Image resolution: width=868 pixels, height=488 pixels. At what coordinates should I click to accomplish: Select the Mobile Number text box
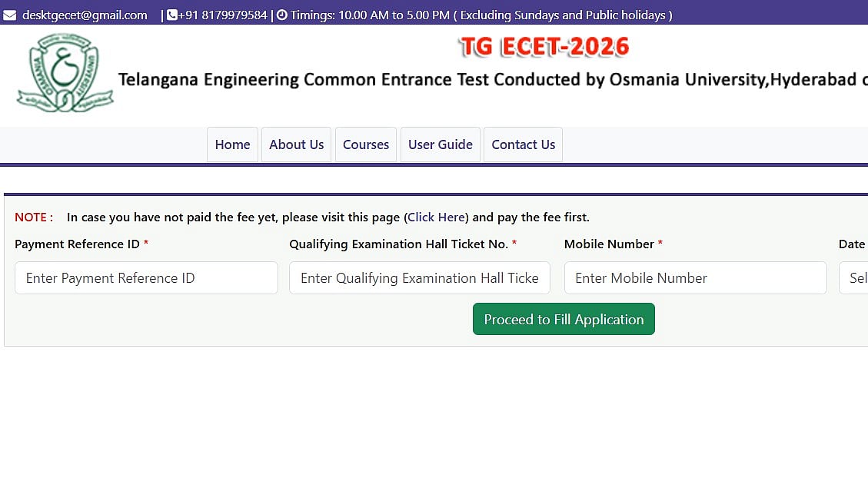695,278
